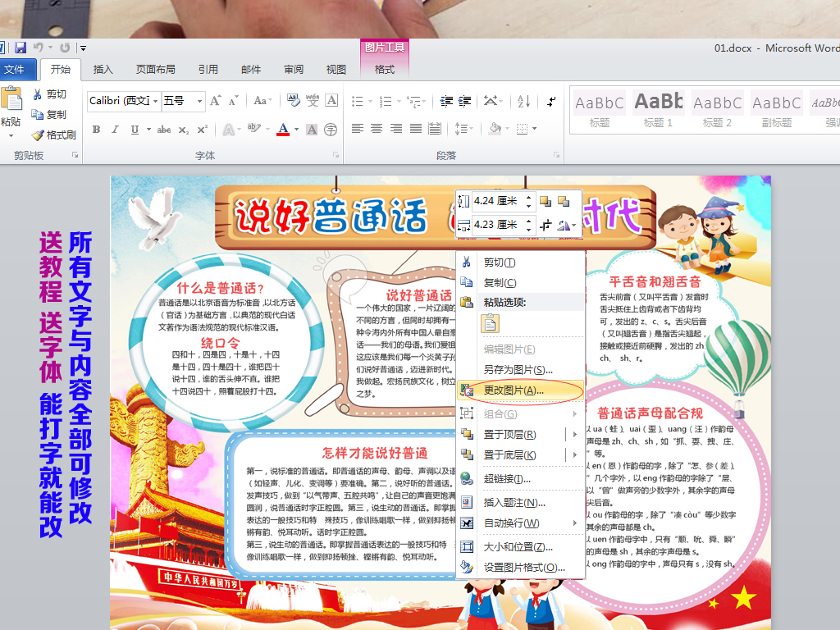Toggle bold formatting
840x630 pixels.
95,129
